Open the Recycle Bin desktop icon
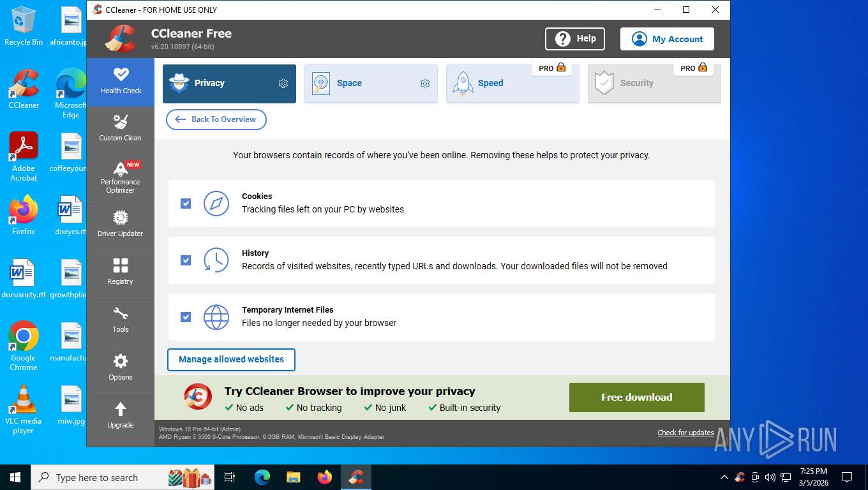 point(24,27)
